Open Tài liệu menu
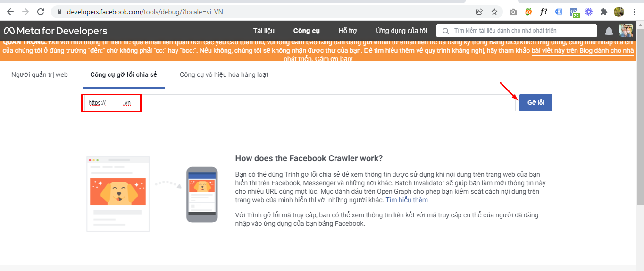Screen dimensions: 644x271 pos(264,31)
